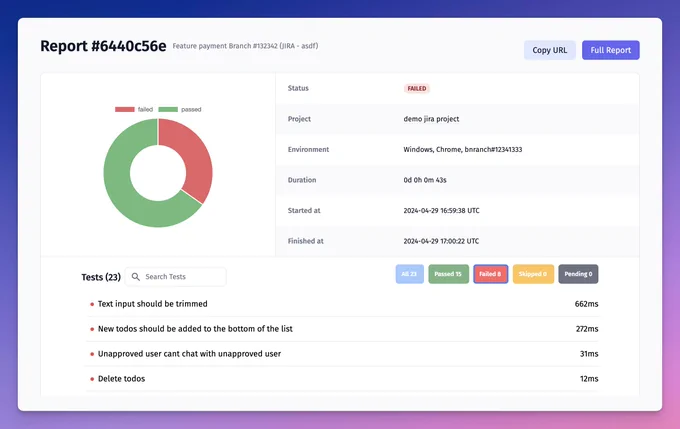Click the duration value '0d 0h 0m 43s'

425,180
